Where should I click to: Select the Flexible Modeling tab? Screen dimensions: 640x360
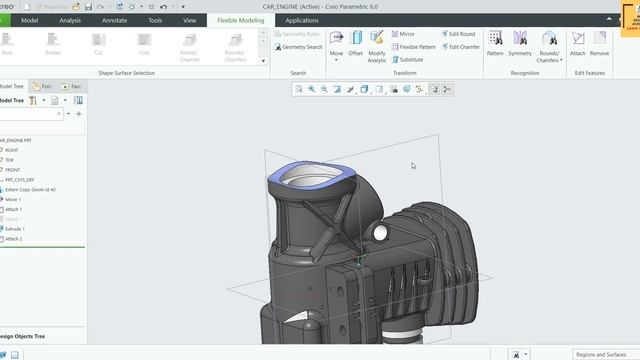click(x=241, y=20)
